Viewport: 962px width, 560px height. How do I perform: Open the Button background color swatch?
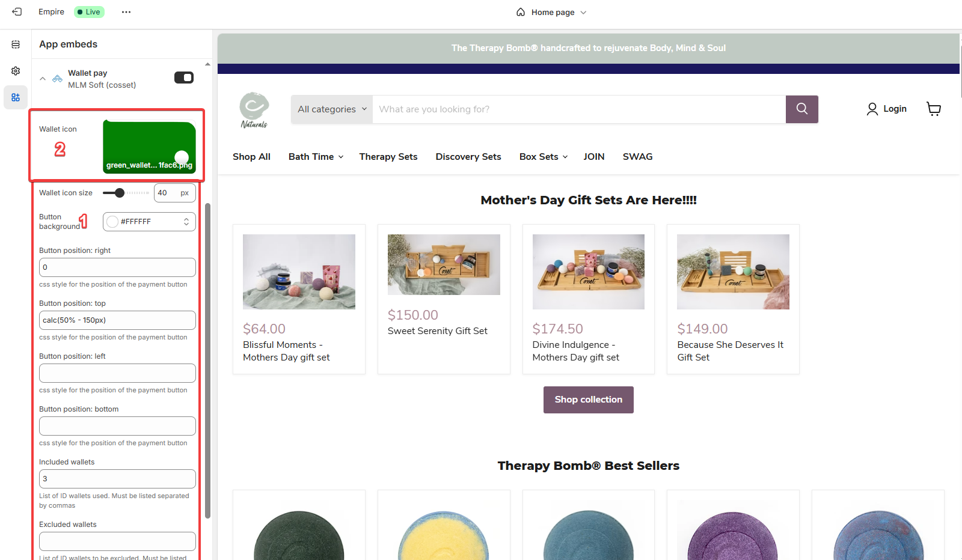pos(112,222)
